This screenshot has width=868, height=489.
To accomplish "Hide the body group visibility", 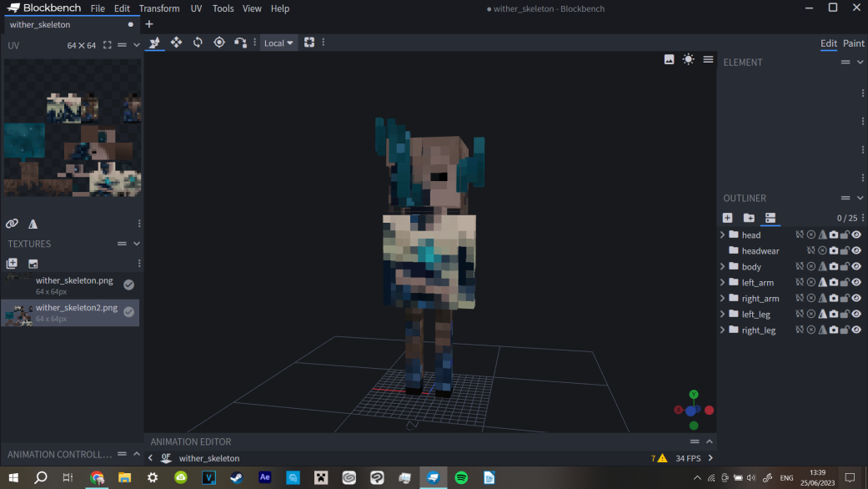I will point(856,266).
